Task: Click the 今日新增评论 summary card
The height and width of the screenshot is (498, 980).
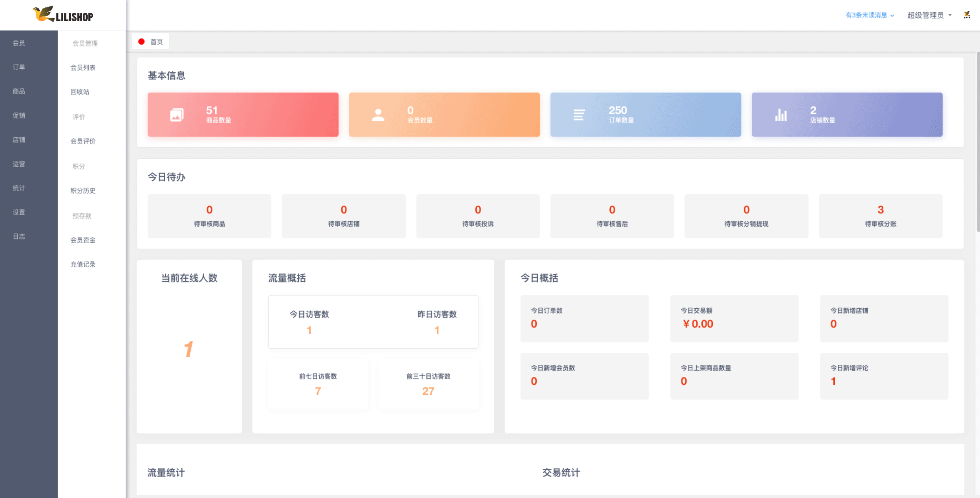Action: pyautogui.click(x=884, y=376)
